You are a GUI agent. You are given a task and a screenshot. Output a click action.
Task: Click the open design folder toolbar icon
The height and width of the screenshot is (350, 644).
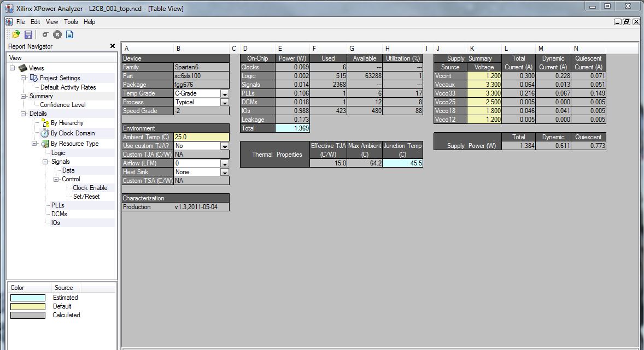click(x=16, y=34)
